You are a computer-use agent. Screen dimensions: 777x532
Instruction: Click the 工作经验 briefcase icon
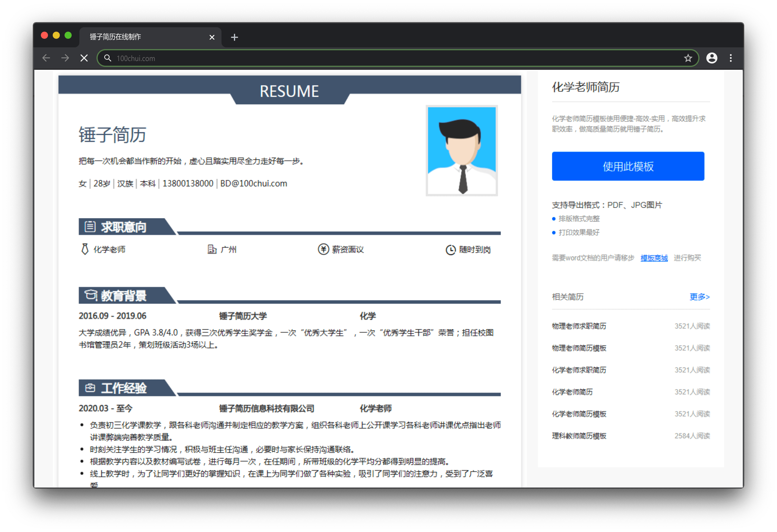tap(90, 388)
